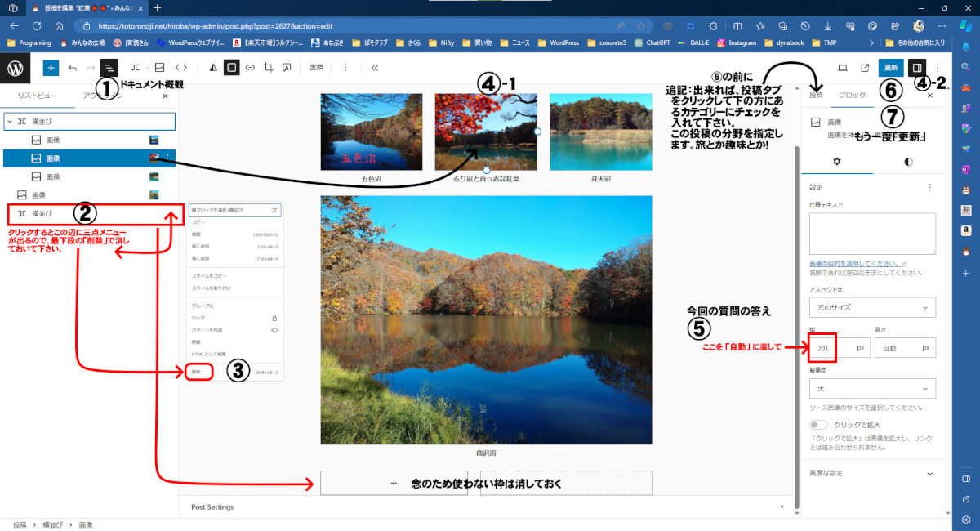Collapse the top 横並び row in list view
Screen dimensions: 980x531
(x=9, y=121)
